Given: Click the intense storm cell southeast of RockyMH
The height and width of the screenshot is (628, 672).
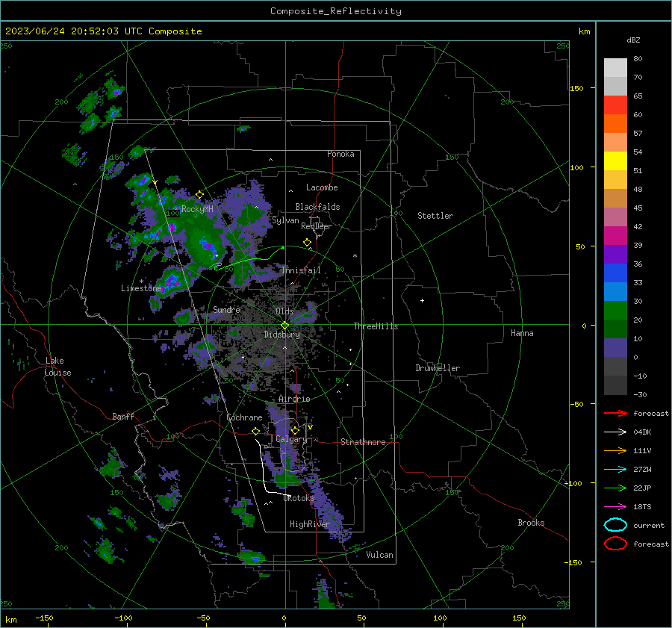Looking at the screenshot, I should (208, 247).
